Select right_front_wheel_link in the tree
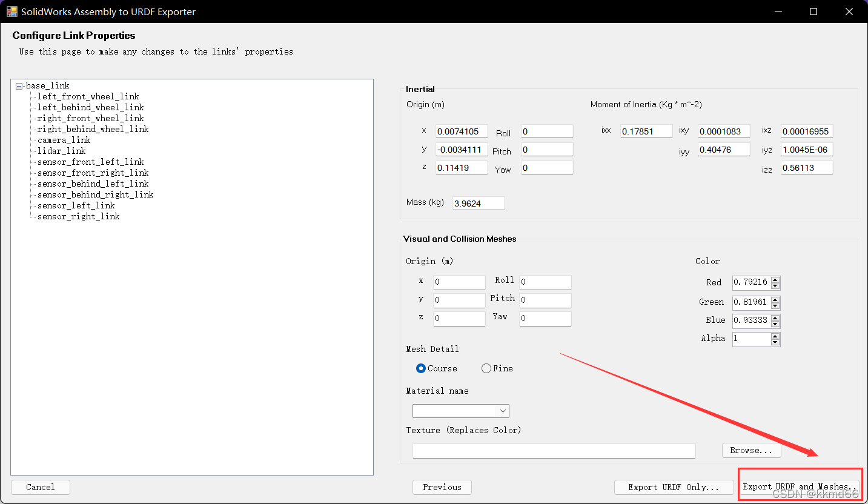 [x=91, y=118]
